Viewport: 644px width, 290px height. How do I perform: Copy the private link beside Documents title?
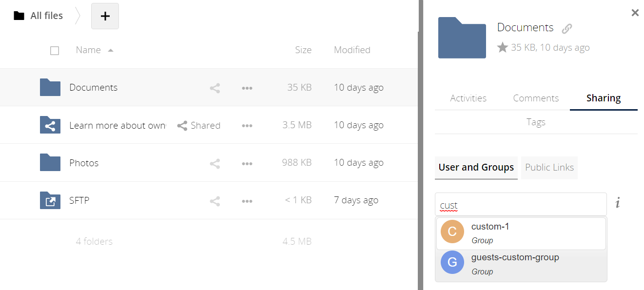(x=566, y=28)
